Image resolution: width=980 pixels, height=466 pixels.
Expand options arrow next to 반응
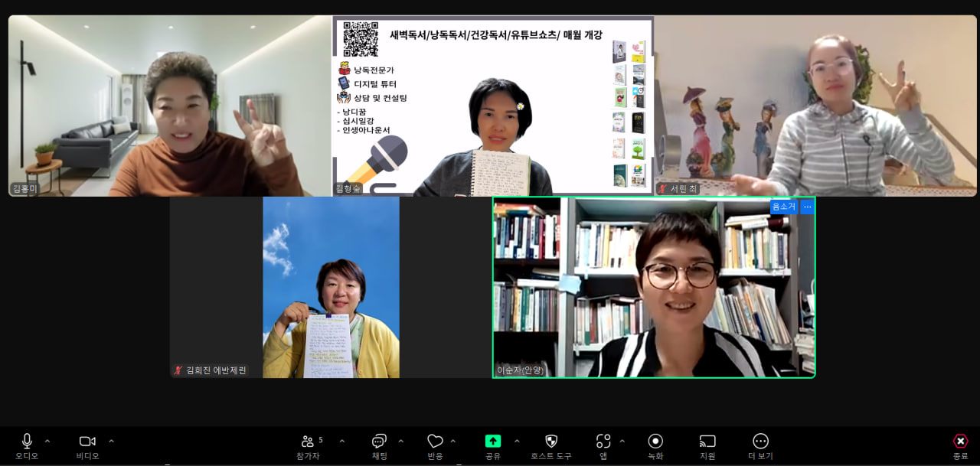(x=452, y=441)
